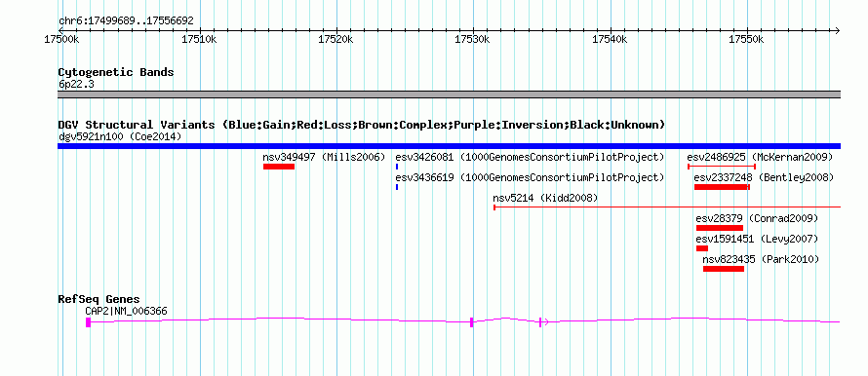Screen dimensions: 868x376
Task: Click the nsv823435 Park2010 loss bar
Action: pos(724,269)
